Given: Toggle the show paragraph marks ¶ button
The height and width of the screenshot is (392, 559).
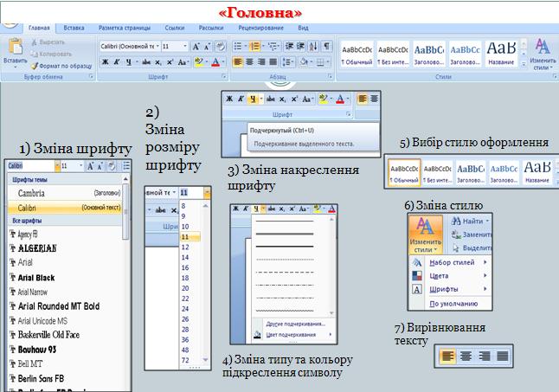Looking at the screenshot, I should [326, 46].
